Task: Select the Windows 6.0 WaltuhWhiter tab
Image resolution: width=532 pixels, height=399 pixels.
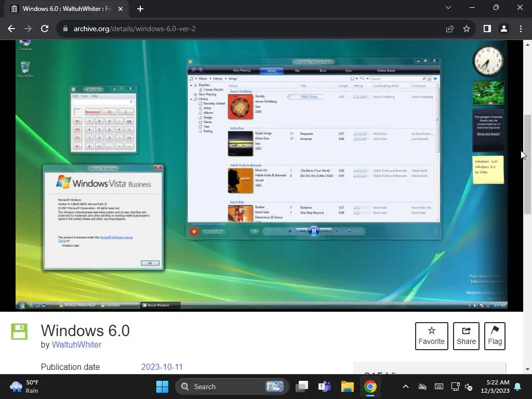Action: click(66, 9)
